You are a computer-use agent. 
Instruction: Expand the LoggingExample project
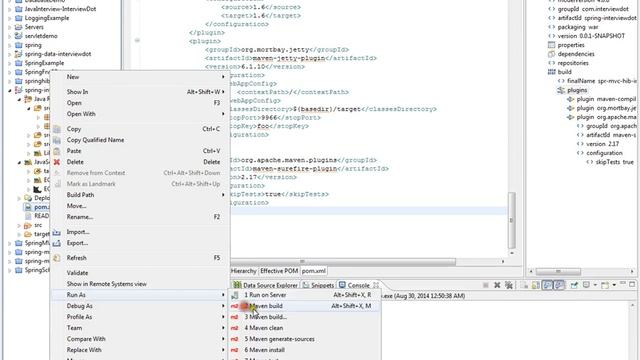tap(10, 18)
